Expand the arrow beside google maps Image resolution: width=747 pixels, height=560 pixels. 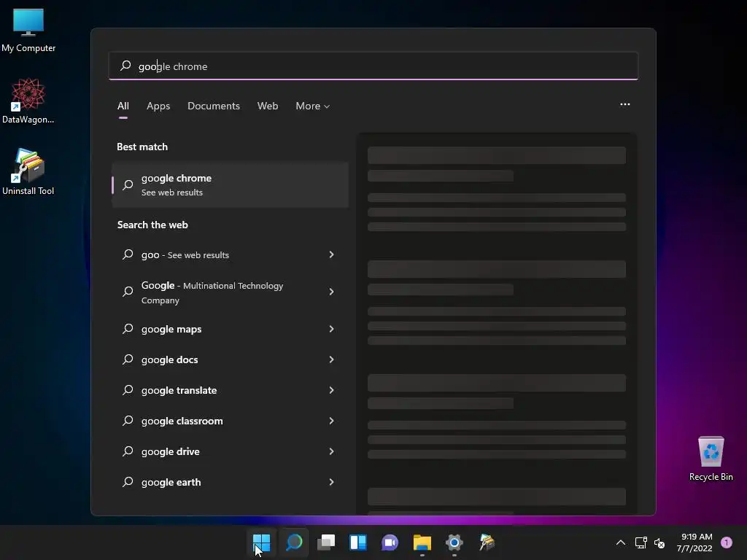pyautogui.click(x=332, y=329)
